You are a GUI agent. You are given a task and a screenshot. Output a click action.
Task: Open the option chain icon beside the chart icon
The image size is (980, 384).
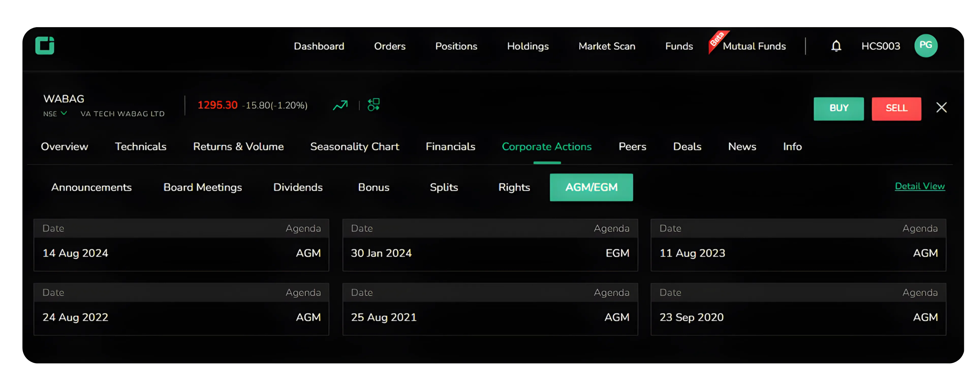(373, 105)
